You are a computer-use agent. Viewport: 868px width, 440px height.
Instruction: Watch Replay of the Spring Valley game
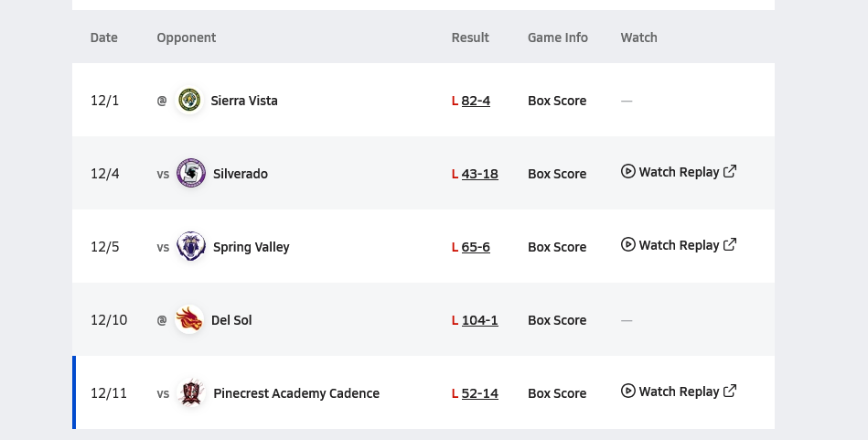click(x=679, y=245)
